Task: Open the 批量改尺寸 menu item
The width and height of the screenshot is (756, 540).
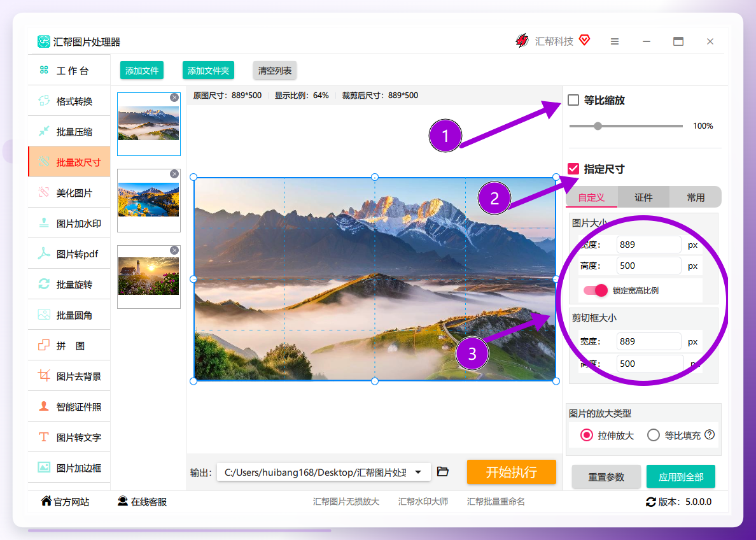Action: coord(69,162)
